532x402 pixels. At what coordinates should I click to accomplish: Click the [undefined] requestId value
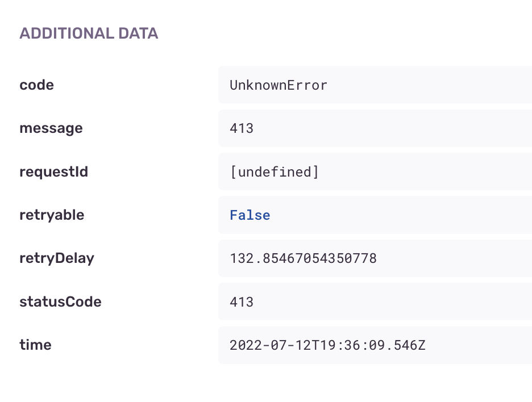tap(275, 171)
